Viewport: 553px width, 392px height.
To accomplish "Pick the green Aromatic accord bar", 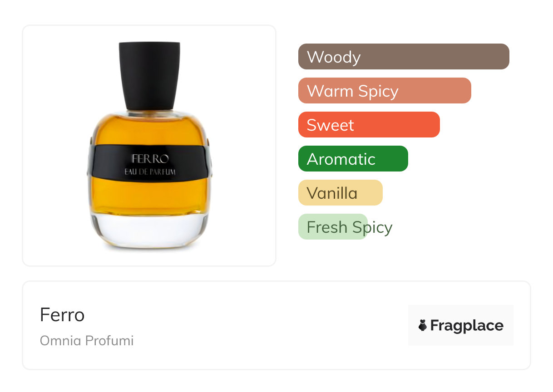I will click(x=353, y=159).
